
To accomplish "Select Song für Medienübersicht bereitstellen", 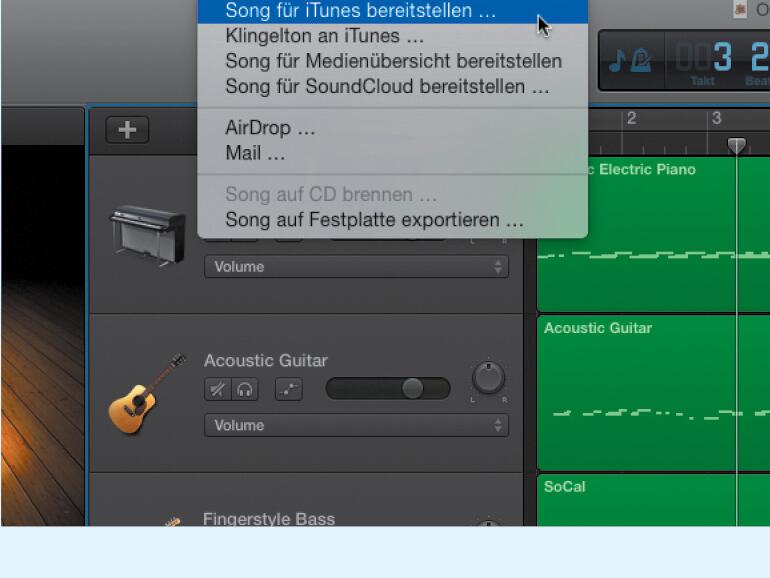I will tap(393, 61).
